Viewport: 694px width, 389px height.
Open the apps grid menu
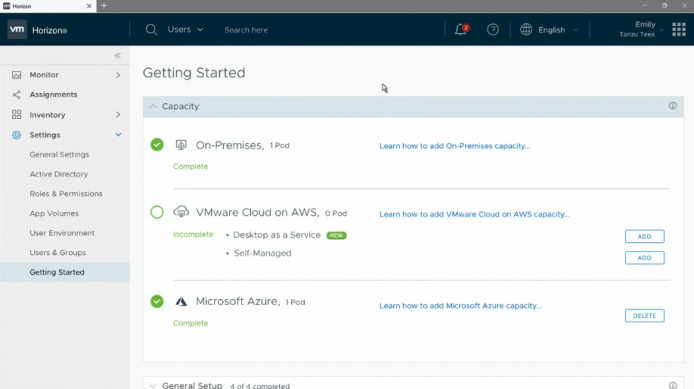[x=679, y=30]
